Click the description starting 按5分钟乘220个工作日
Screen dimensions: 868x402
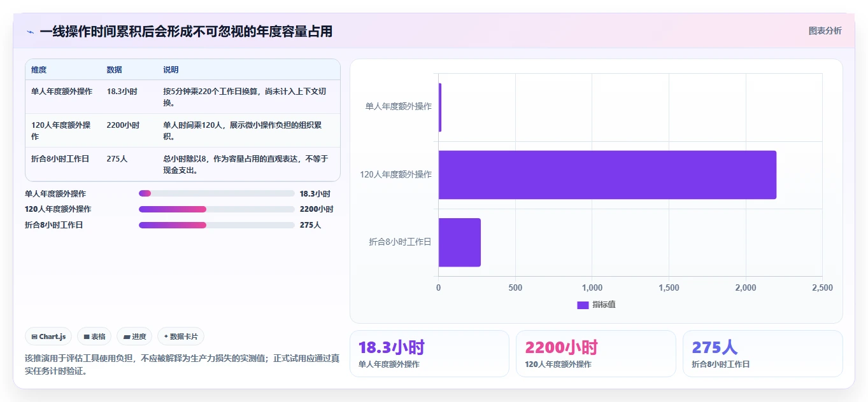(245, 97)
